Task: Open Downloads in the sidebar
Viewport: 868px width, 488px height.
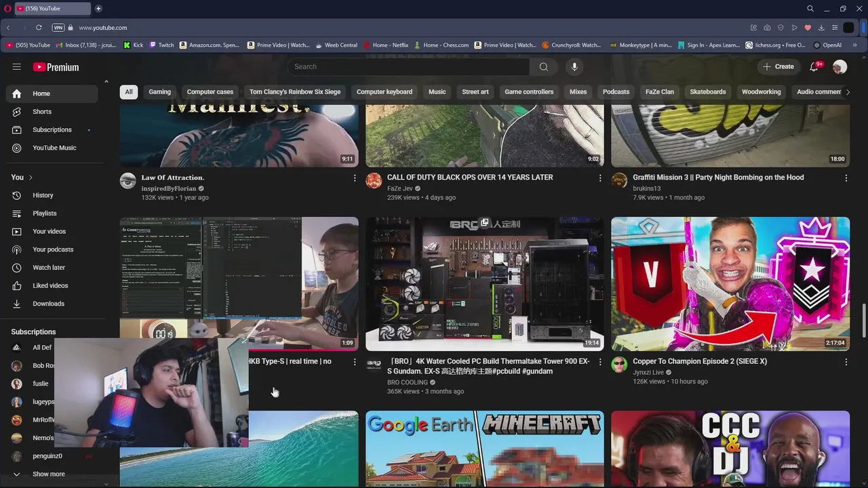Action: pos(52,304)
